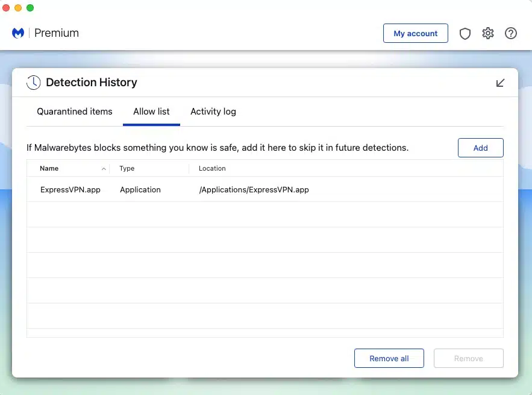532x395 pixels.
Task: Open the Activity log tab
Action: [213, 112]
